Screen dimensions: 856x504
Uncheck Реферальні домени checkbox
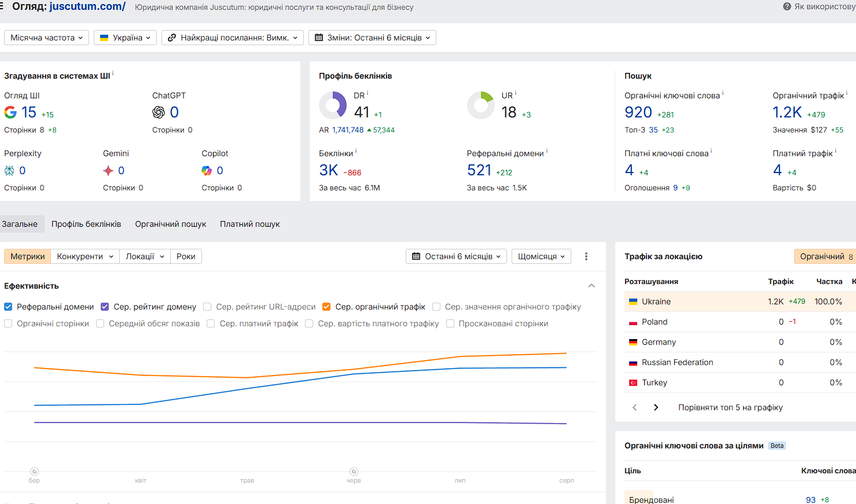8,307
